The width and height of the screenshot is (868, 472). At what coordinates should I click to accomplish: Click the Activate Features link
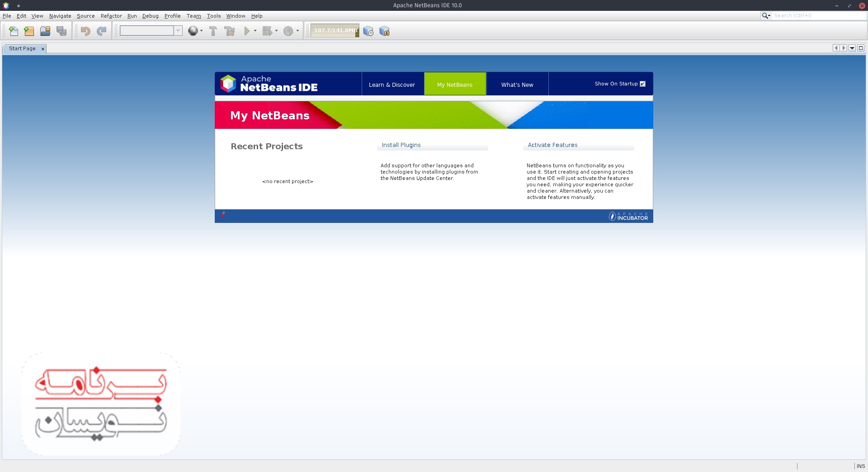pos(552,145)
